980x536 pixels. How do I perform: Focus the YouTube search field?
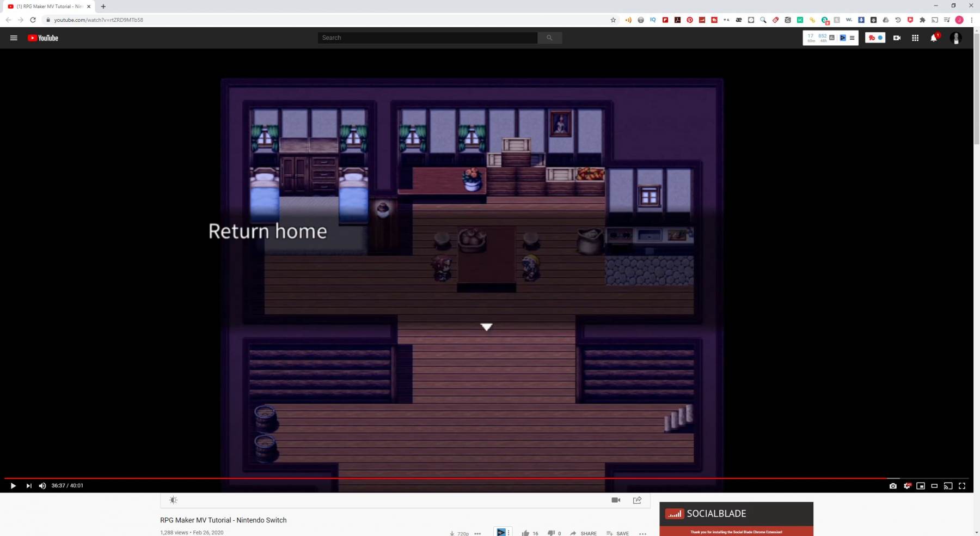pos(427,38)
